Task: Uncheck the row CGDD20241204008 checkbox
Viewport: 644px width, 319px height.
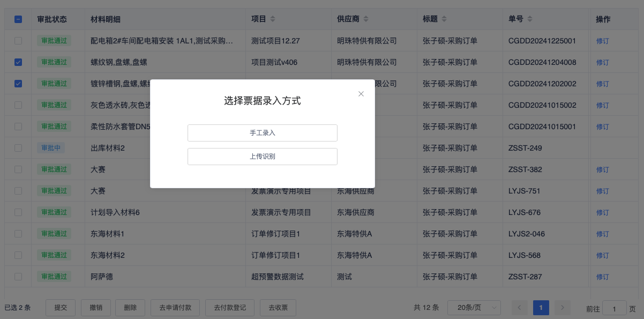Action: [x=18, y=62]
